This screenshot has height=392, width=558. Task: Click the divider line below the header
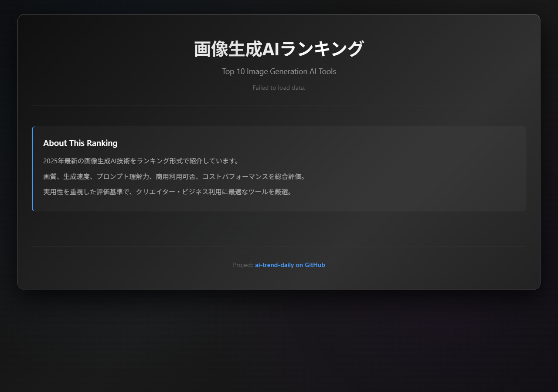[279, 105]
